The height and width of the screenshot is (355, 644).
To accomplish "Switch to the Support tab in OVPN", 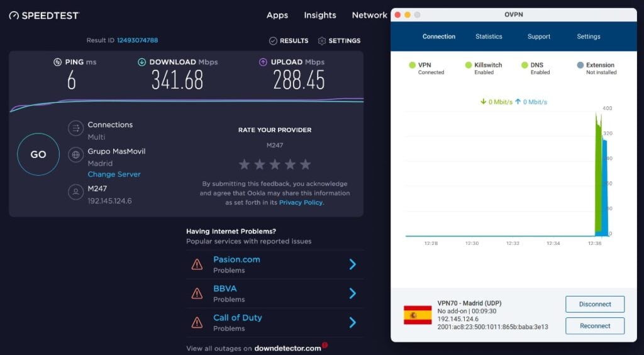I will [x=539, y=37].
